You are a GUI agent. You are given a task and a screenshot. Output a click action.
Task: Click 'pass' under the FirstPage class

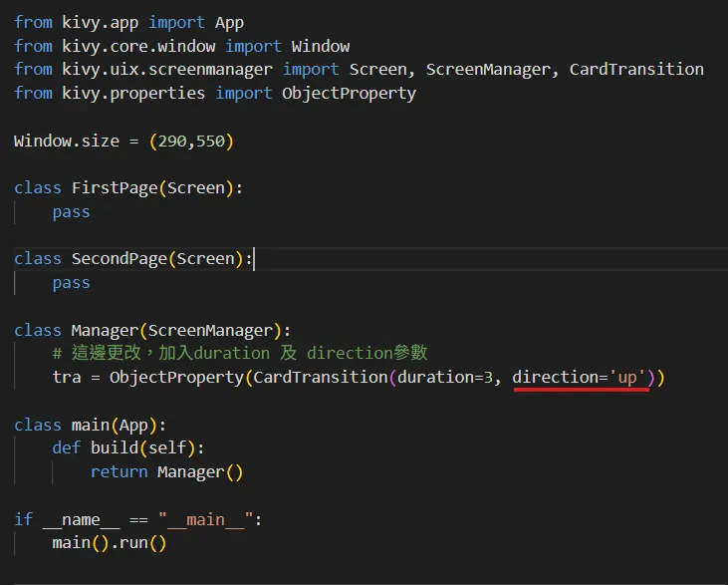point(71,212)
